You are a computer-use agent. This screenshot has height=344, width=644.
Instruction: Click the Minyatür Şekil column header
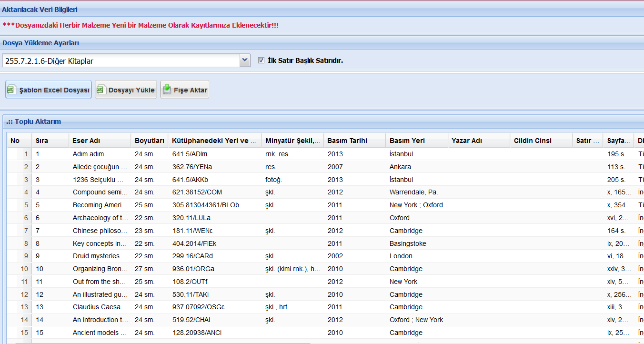click(292, 141)
